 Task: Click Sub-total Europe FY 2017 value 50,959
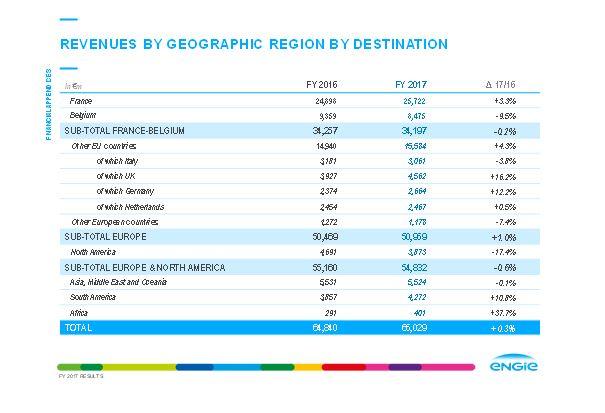[414, 237]
